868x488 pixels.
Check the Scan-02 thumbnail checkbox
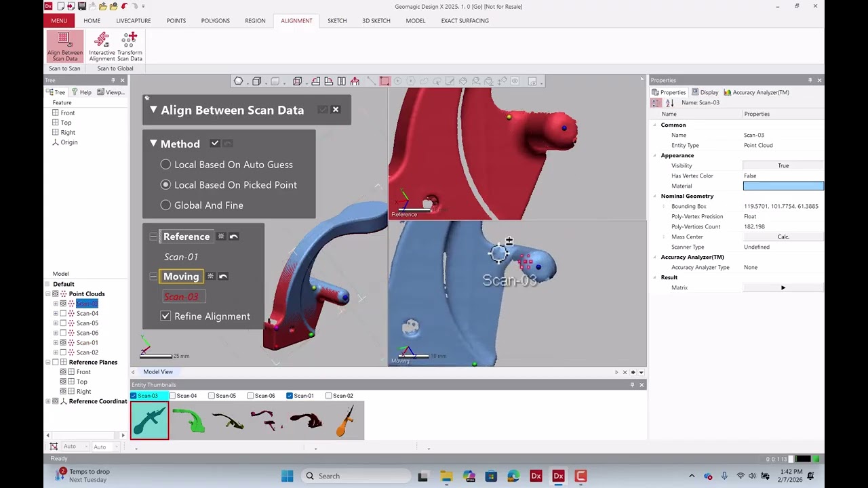pyautogui.click(x=329, y=396)
